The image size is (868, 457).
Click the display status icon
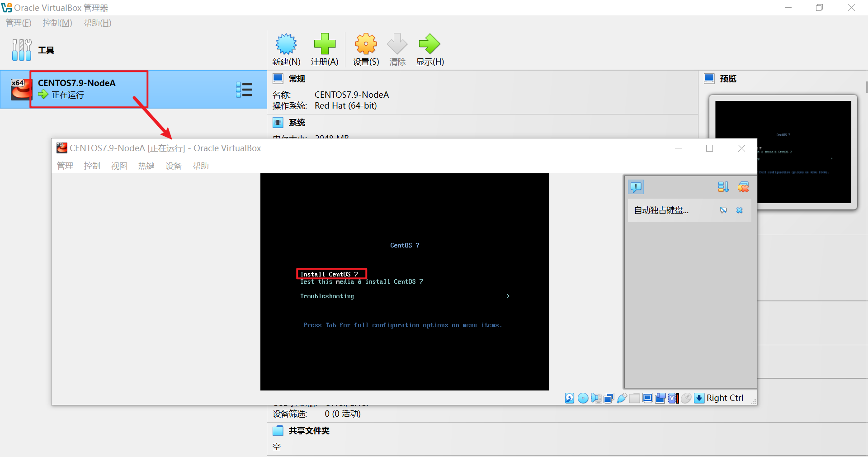click(648, 398)
